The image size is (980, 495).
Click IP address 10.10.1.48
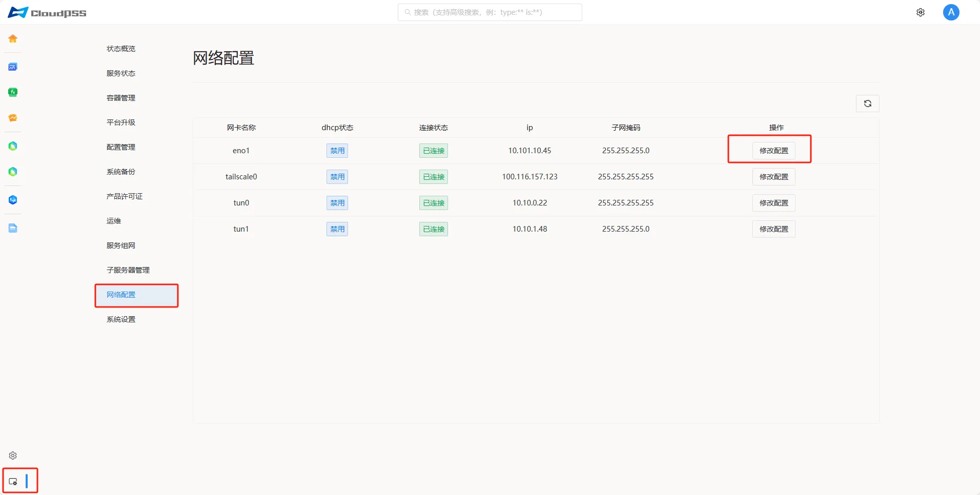tap(529, 229)
